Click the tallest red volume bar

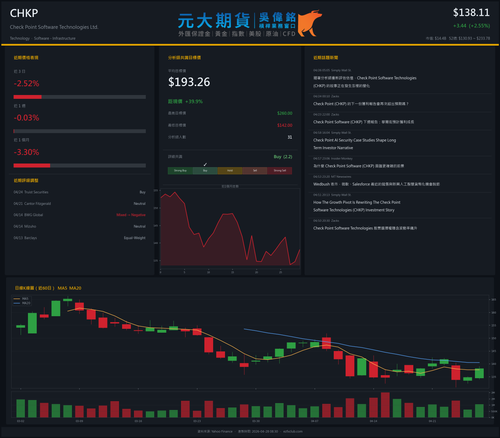point(385,405)
